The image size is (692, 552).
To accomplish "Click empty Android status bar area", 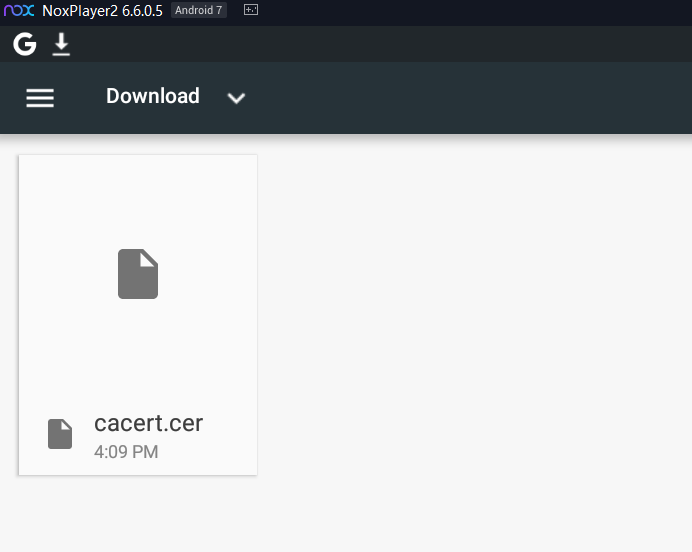I will pos(380,44).
